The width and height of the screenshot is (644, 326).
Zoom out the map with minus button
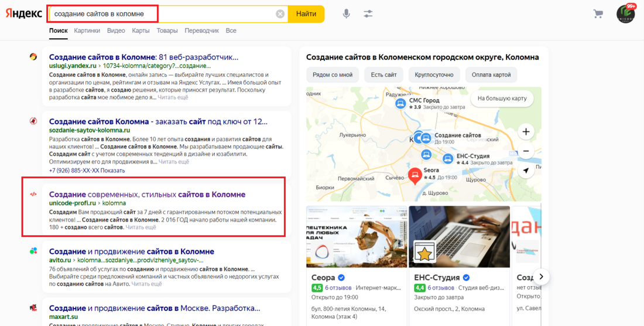click(x=526, y=151)
